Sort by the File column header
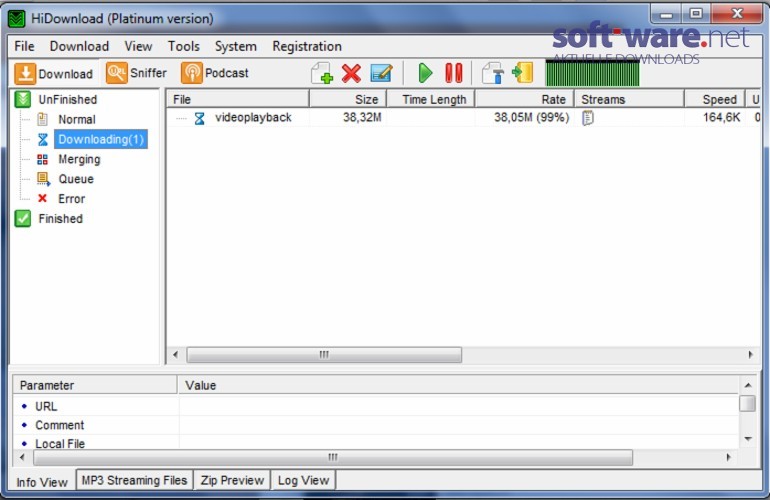This screenshot has height=500, width=770. tap(238, 99)
